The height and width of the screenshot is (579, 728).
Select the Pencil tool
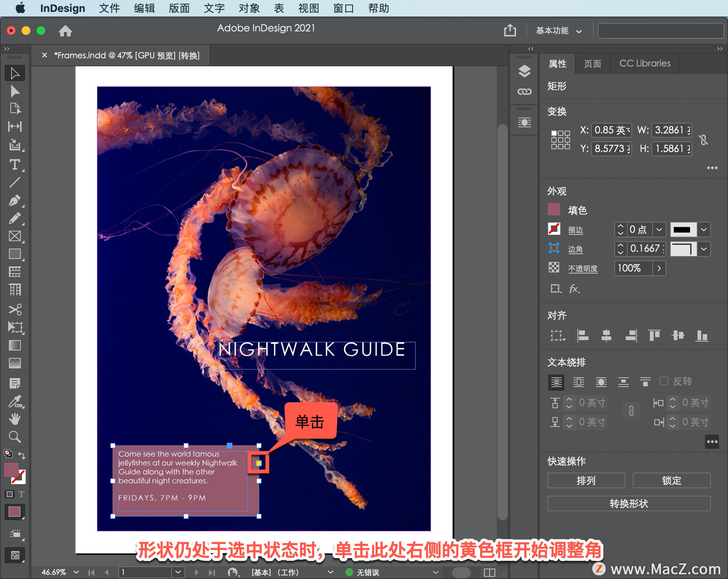click(x=15, y=219)
